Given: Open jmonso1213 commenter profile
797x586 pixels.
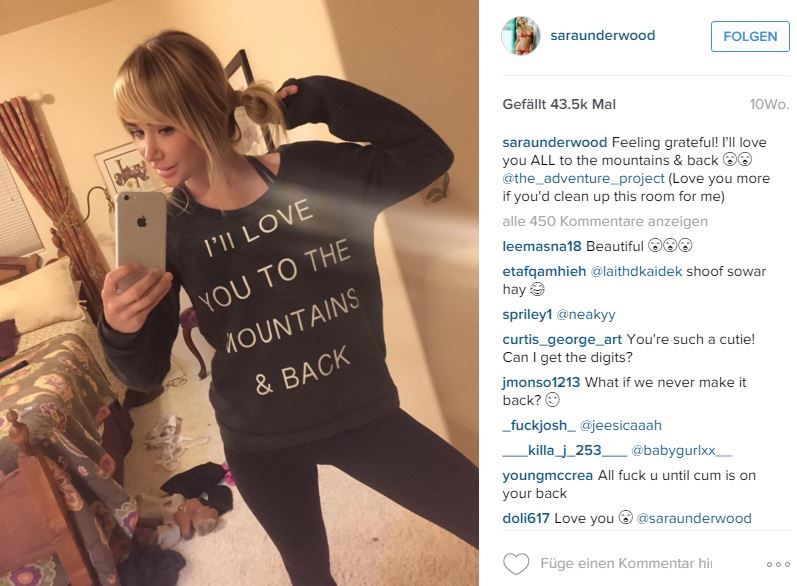Looking at the screenshot, I should 541,382.
